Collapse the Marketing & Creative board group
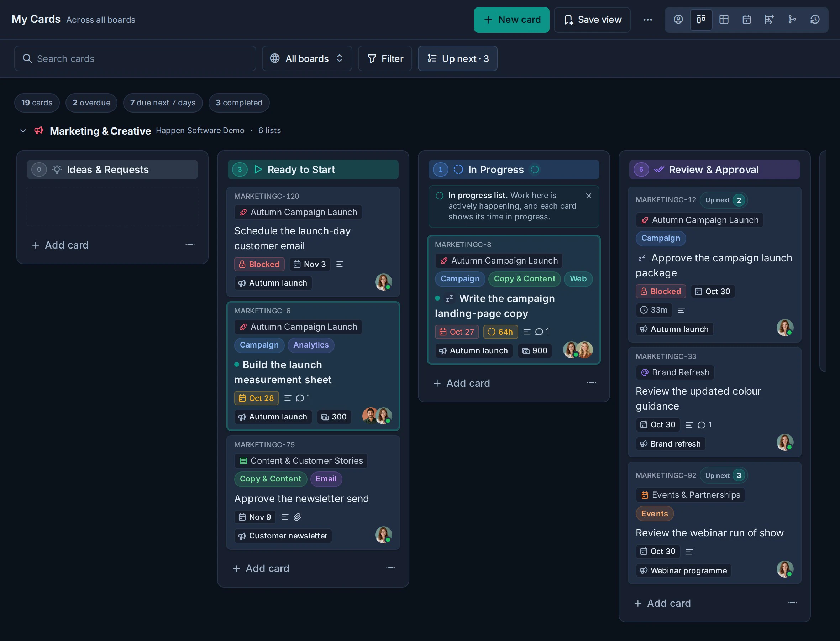Viewport: 840px width, 641px height. point(23,131)
